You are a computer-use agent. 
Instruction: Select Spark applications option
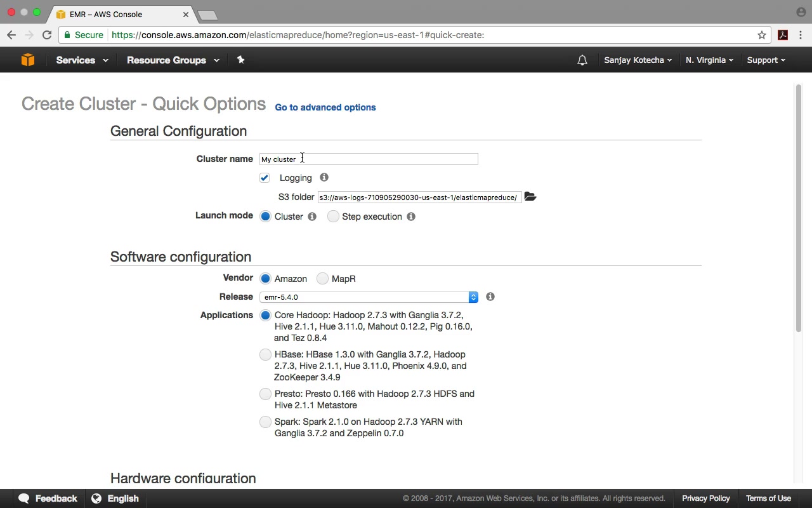[x=265, y=422]
